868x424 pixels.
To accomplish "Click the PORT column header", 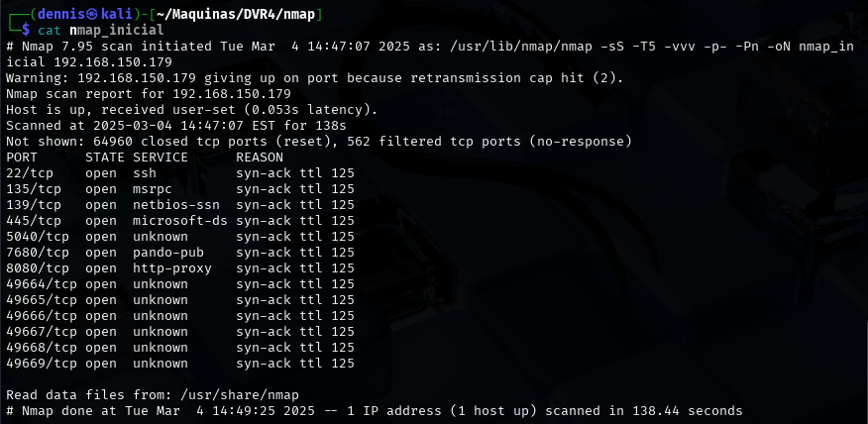I will 22,158.
